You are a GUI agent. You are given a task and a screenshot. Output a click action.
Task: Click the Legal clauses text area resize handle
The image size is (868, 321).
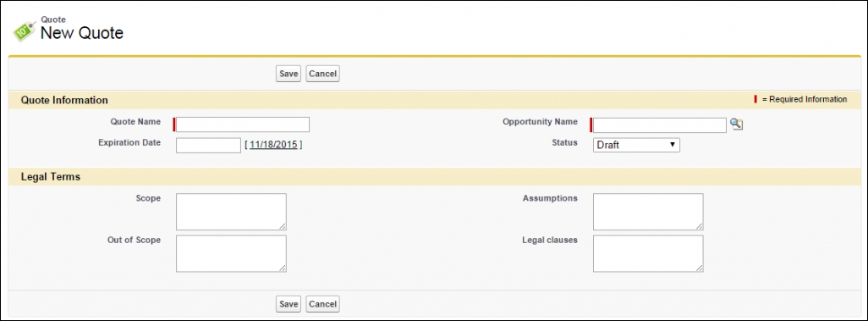click(x=700, y=268)
